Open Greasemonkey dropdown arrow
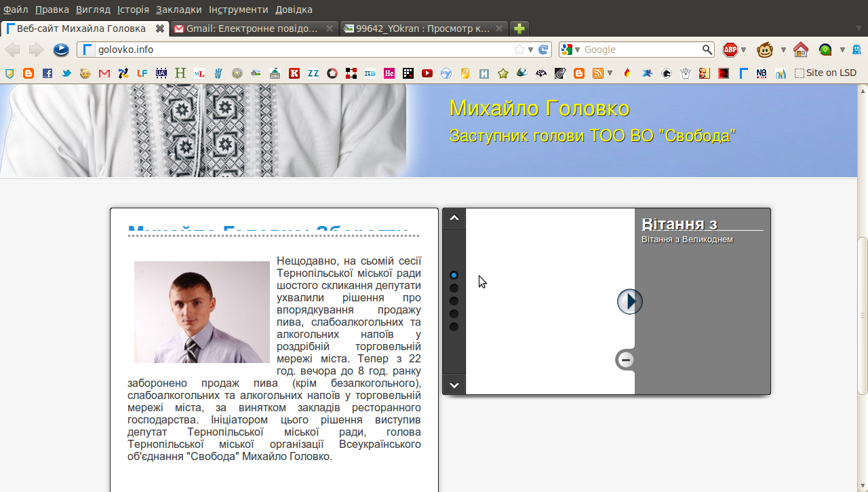Viewport: 868px width, 492px height. tap(783, 50)
